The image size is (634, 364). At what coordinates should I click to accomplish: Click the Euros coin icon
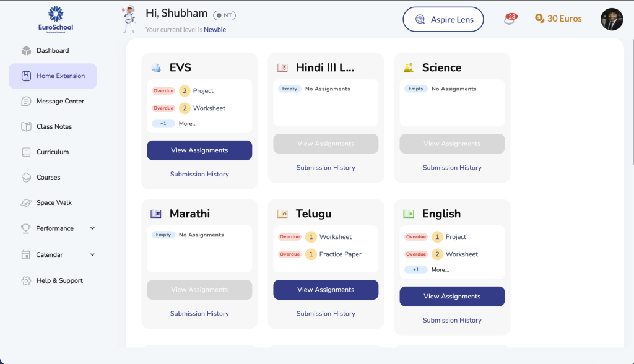coord(540,19)
